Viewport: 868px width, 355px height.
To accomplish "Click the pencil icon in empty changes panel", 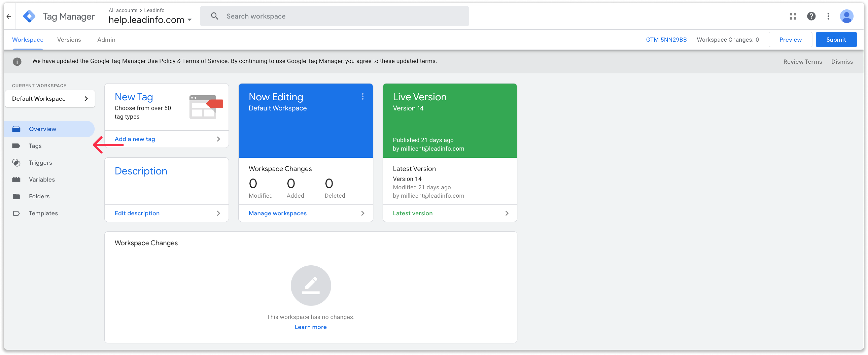I will click(311, 286).
